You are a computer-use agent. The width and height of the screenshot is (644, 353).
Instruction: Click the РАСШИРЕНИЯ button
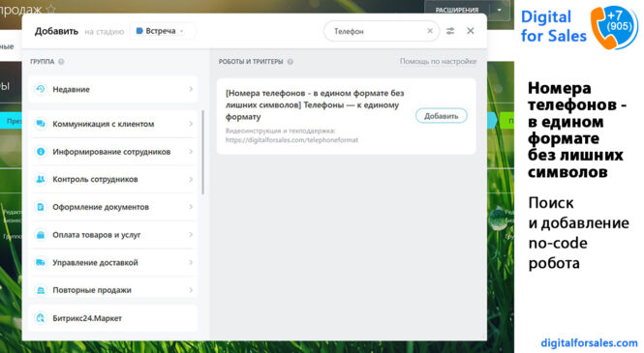click(457, 10)
